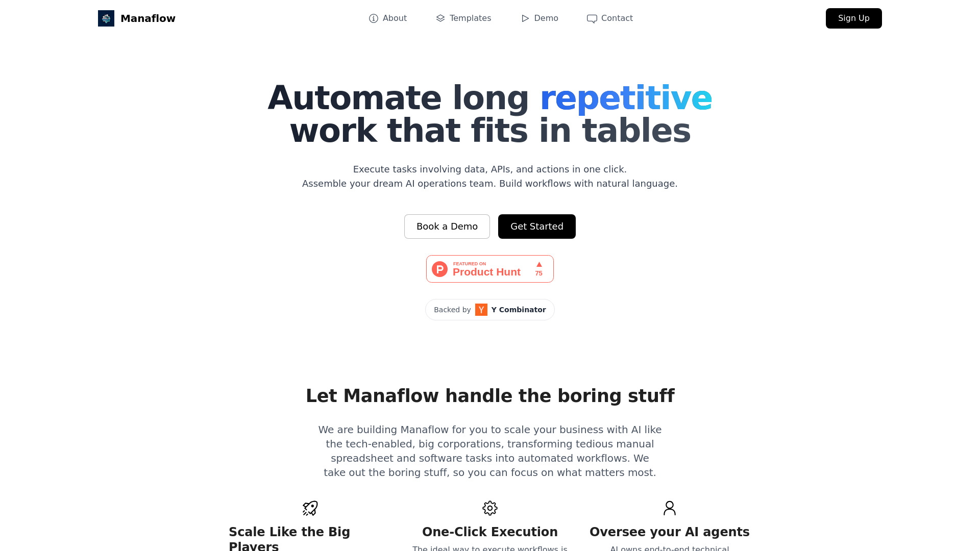The image size is (980, 551).
Task: Click the Get Started button
Action: pos(536,226)
